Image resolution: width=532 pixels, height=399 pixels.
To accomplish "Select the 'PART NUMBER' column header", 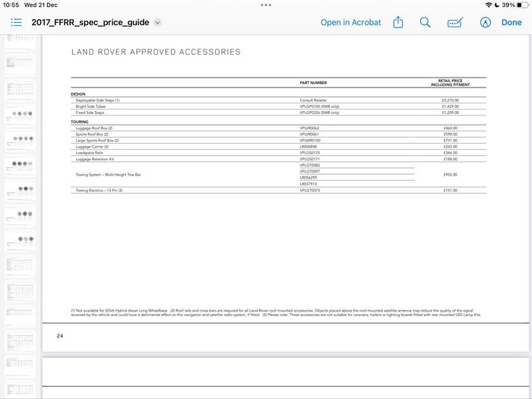I will (313, 83).
